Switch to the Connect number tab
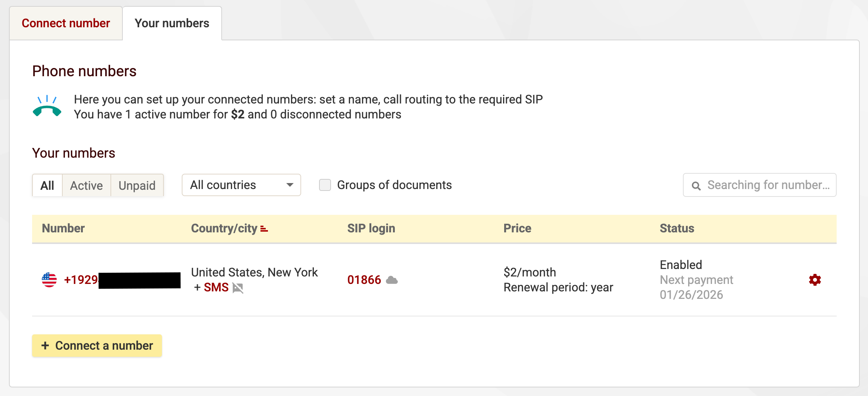 pos(66,23)
